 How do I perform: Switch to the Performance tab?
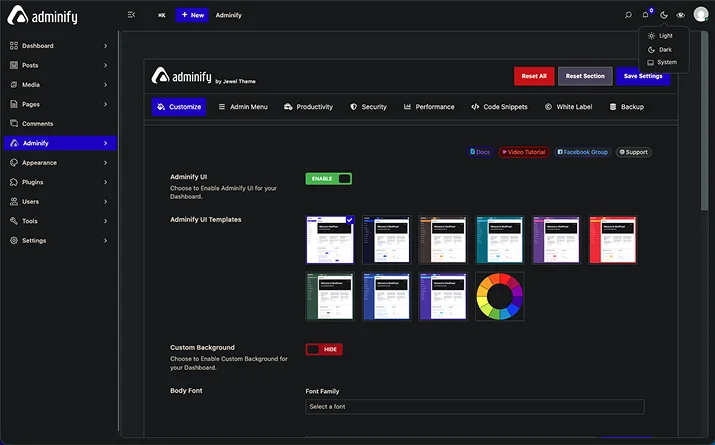coord(429,107)
